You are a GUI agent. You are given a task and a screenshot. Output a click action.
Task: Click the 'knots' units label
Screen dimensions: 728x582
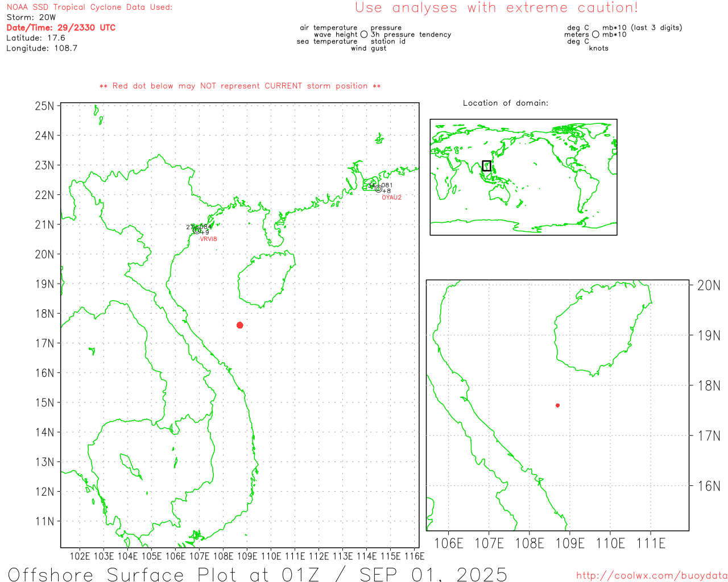pyautogui.click(x=599, y=48)
